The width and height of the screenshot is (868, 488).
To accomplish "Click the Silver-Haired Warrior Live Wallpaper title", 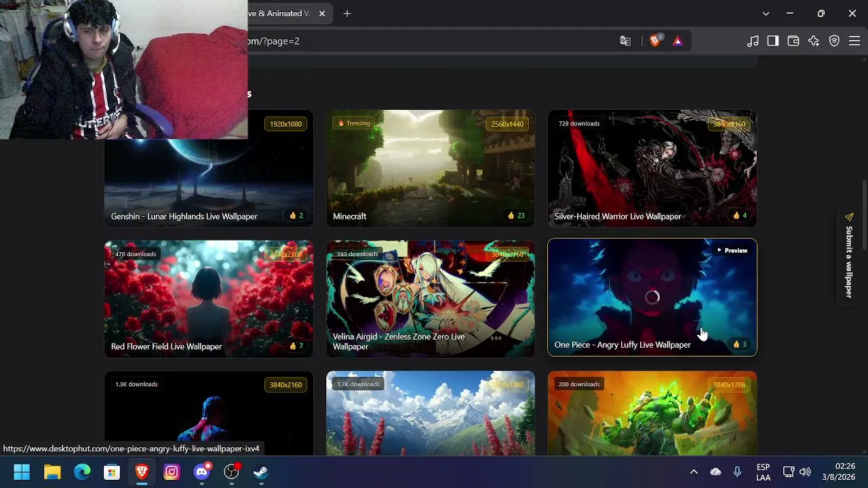I will click(617, 216).
